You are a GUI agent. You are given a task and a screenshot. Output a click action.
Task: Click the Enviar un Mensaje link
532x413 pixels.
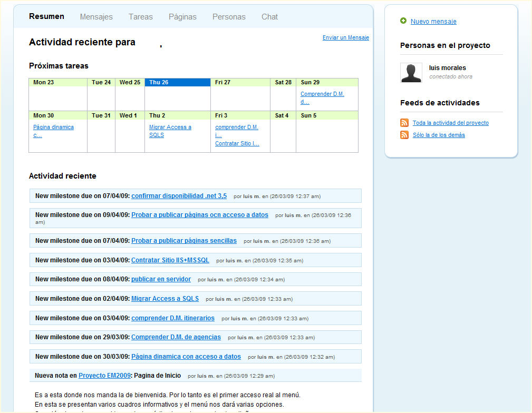pyautogui.click(x=345, y=37)
